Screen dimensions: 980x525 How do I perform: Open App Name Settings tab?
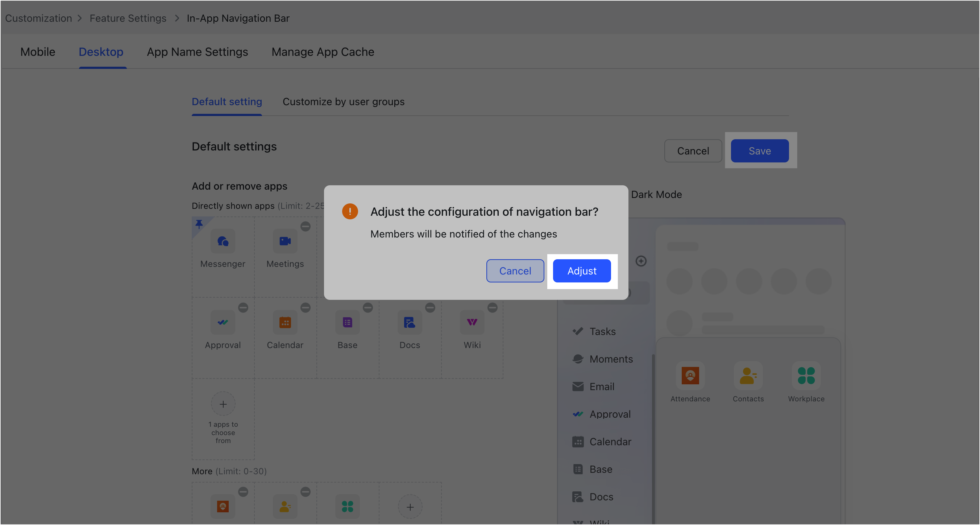click(198, 52)
